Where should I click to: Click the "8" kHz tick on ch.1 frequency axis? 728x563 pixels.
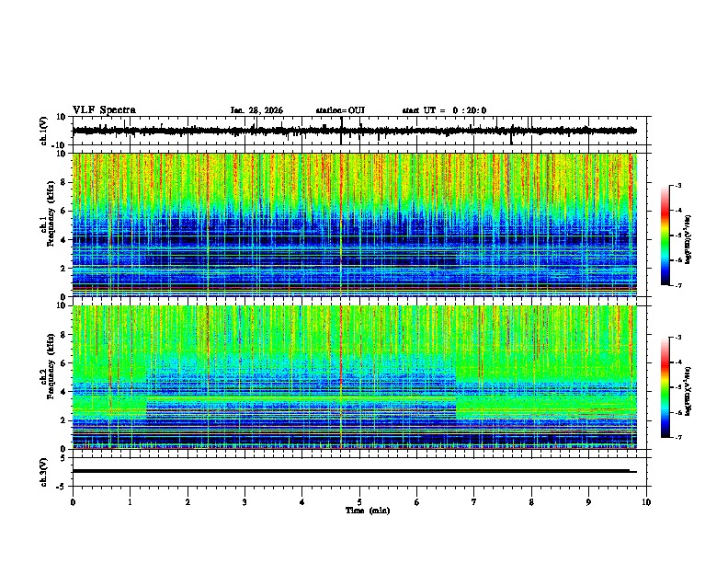(64, 182)
